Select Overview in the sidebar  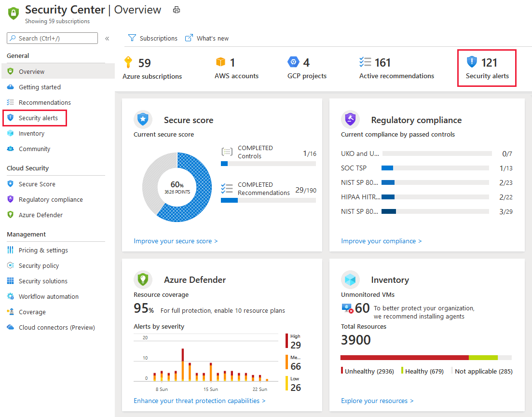[58, 71]
